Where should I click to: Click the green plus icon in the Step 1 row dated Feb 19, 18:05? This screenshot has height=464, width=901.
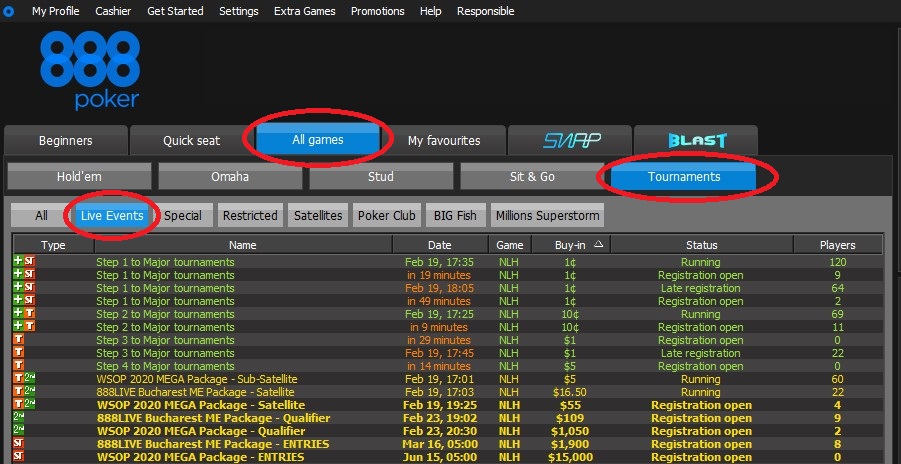18,287
